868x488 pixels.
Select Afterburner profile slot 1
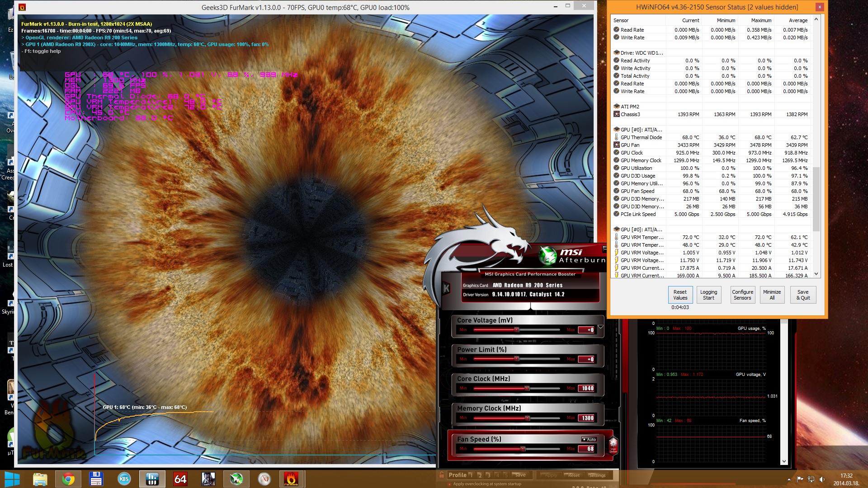(471, 475)
